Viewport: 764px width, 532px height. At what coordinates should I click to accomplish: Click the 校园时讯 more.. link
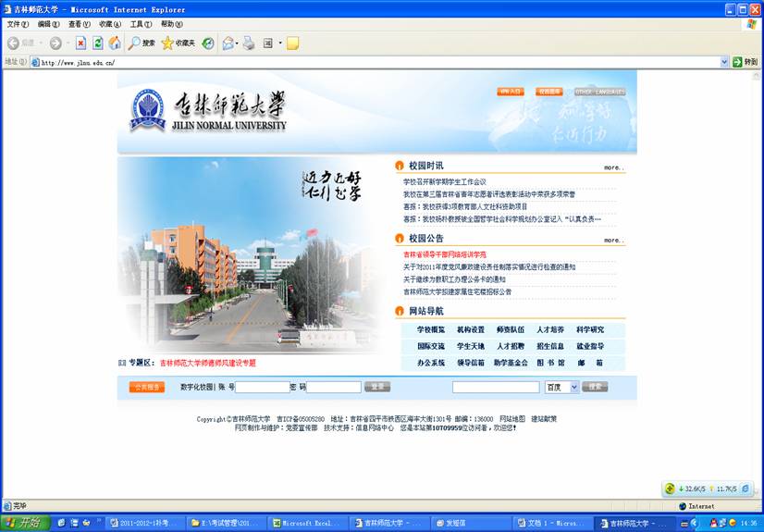(613, 167)
